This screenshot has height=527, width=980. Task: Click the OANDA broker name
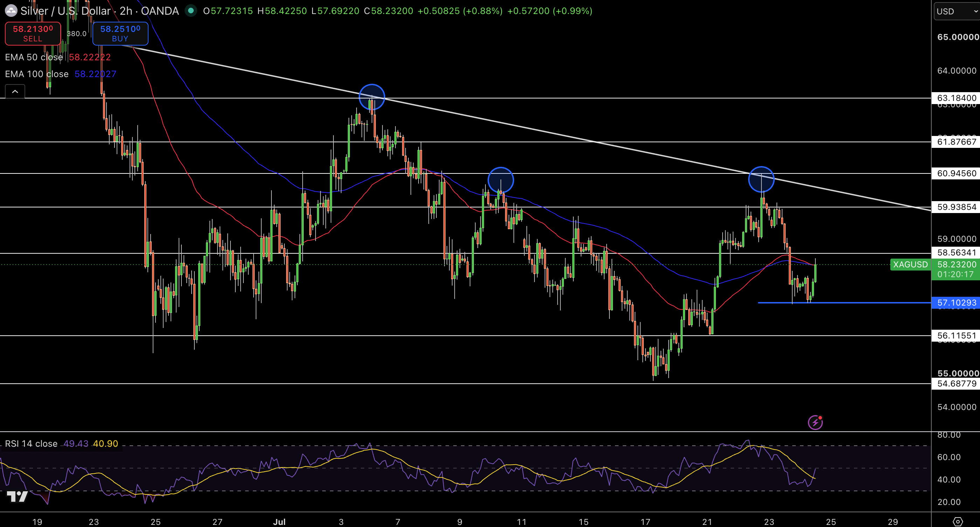[160, 11]
